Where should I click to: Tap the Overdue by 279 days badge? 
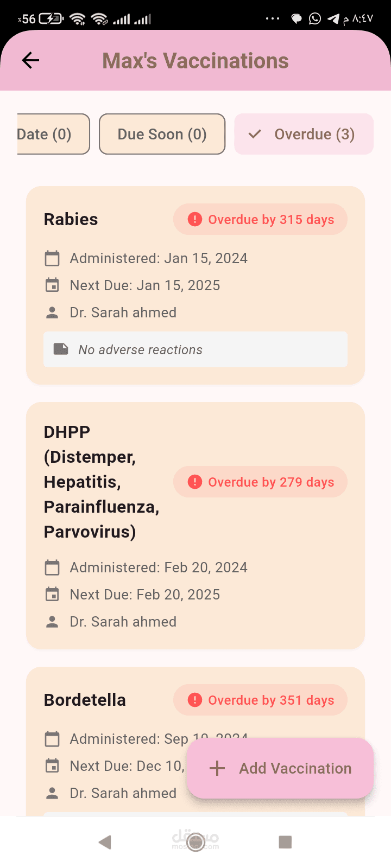click(x=260, y=482)
